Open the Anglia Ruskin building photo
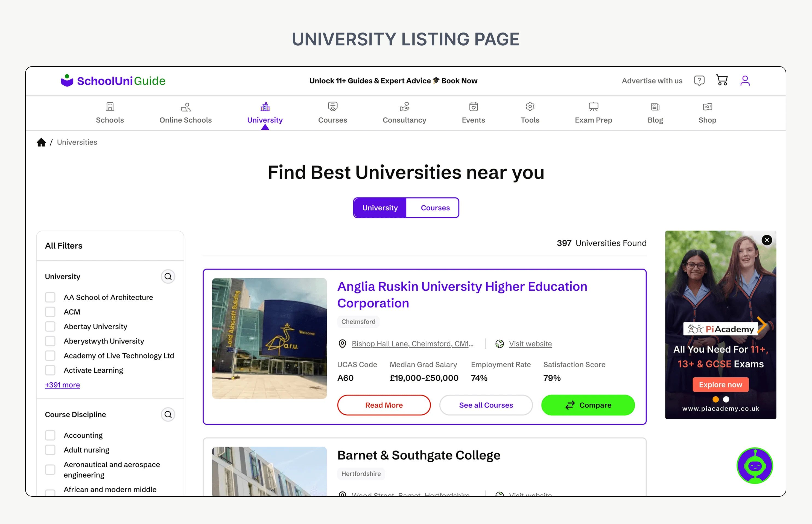 coord(269,338)
